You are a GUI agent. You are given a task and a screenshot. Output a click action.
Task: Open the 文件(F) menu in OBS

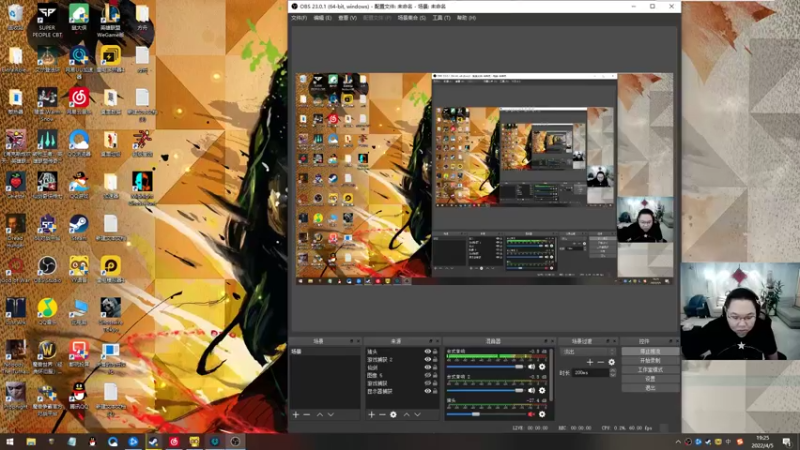pos(298,18)
